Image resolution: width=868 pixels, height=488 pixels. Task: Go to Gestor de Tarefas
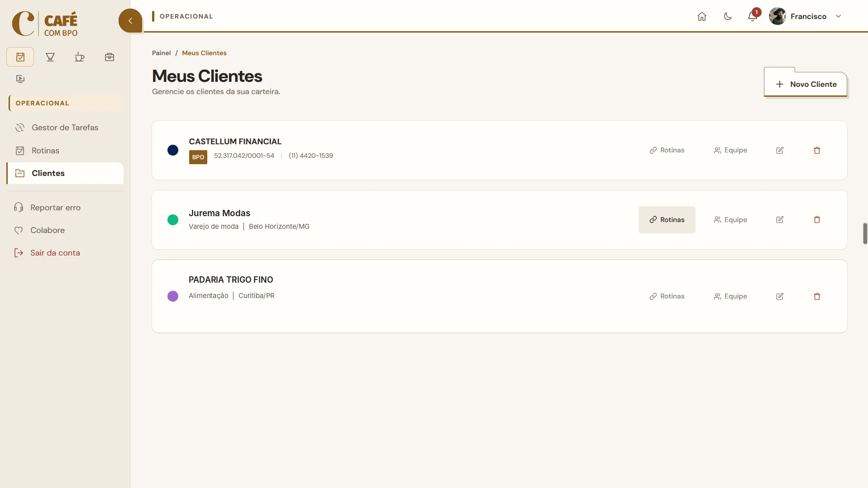click(65, 128)
